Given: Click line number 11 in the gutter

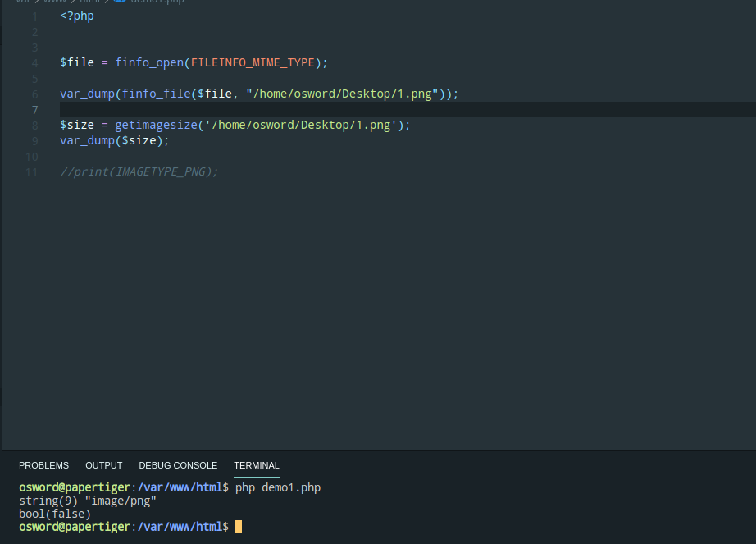Looking at the screenshot, I should [x=32, y=172].
